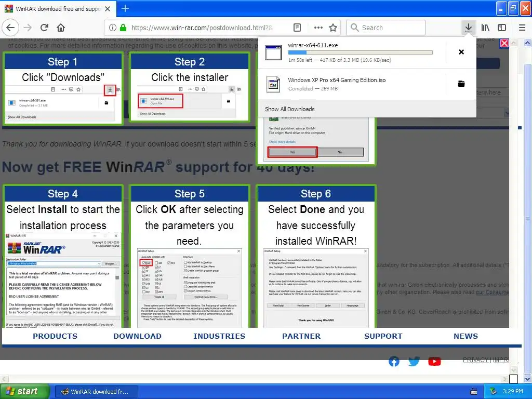532x399 pixels.
Task: Cancel the winrar-x64-611.exe download
Action: coord(461,52)
